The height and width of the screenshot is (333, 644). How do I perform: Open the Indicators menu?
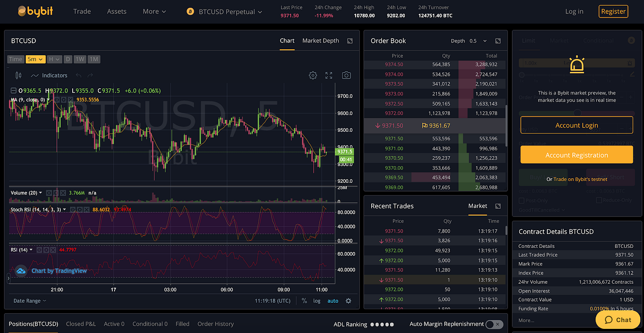tap(49, 75)
